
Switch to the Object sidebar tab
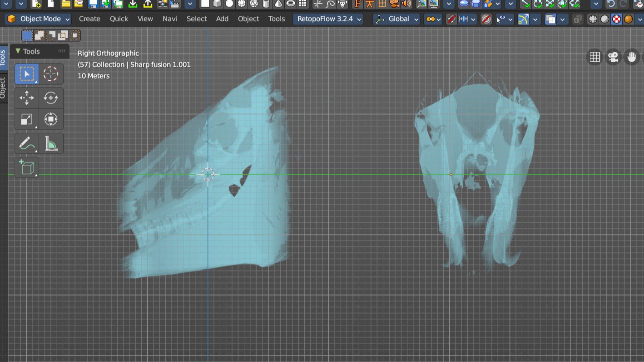point(3,88)
